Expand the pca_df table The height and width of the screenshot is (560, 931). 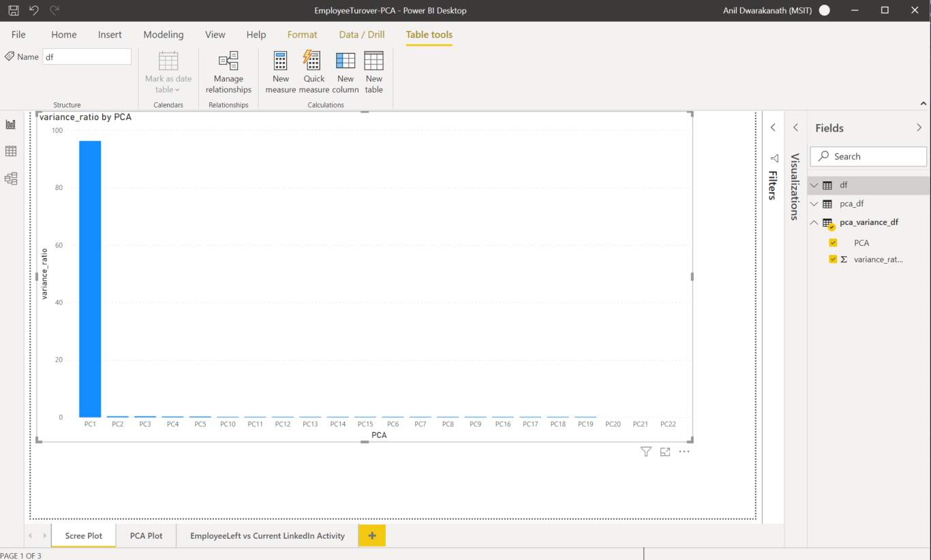(814, 204)
